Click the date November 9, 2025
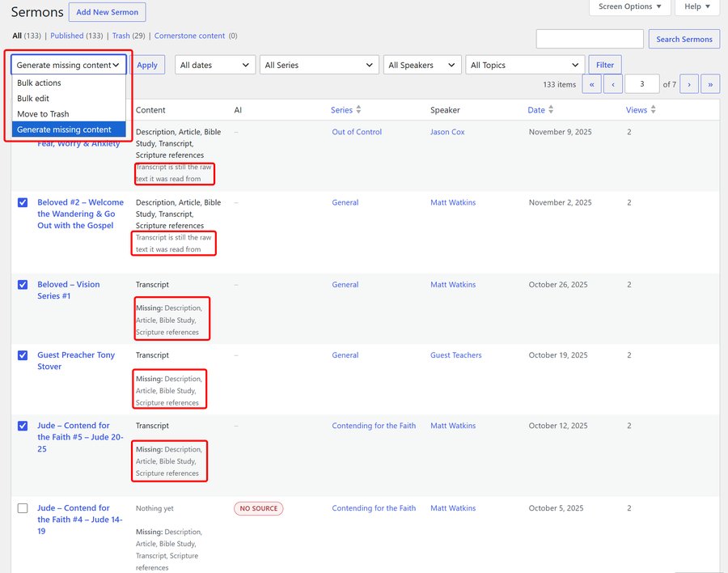This screenshot has height=573, width=728. click(560, 132)
